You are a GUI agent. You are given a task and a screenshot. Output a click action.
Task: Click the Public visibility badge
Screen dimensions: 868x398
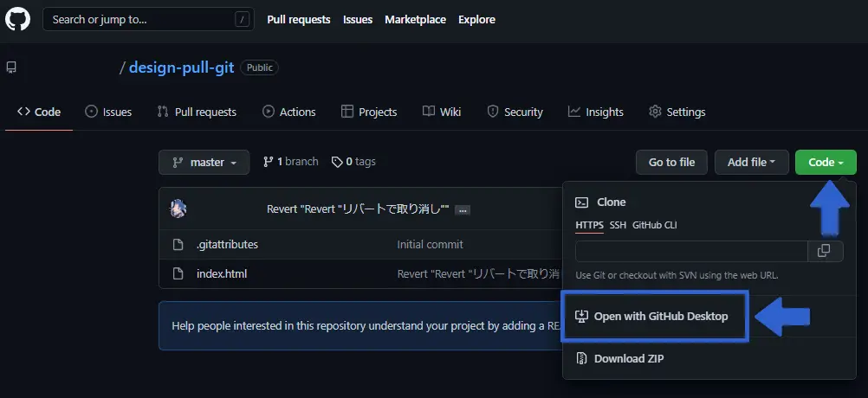coord(260,67)
